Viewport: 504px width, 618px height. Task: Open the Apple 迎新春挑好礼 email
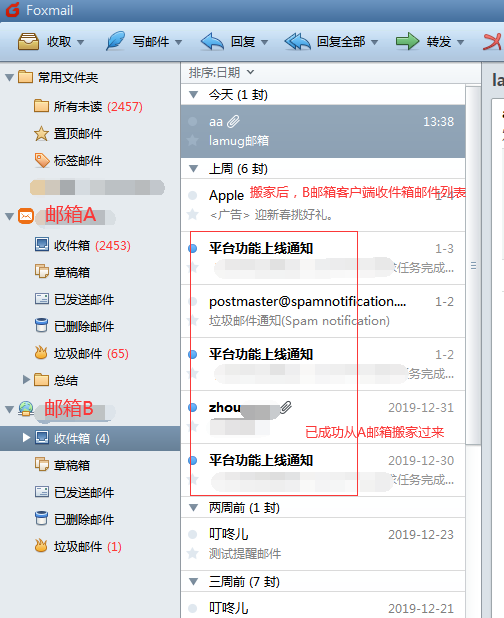click(323, 205)
